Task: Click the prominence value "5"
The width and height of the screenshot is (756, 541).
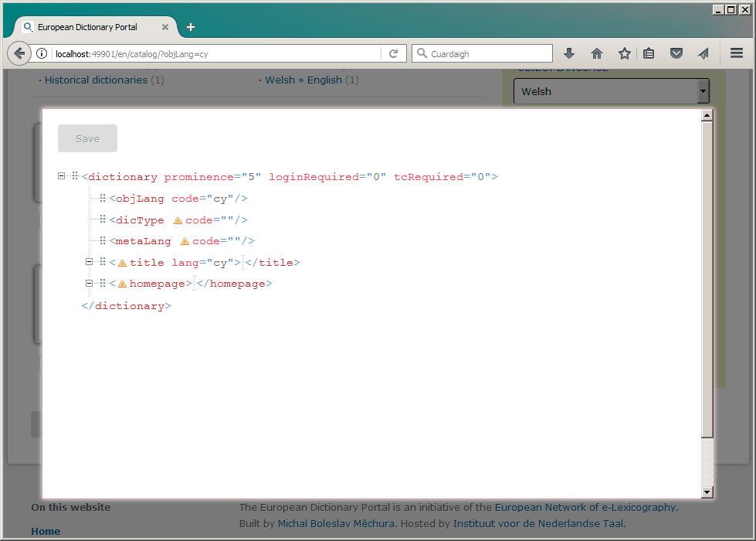Action: click(251, 177)
